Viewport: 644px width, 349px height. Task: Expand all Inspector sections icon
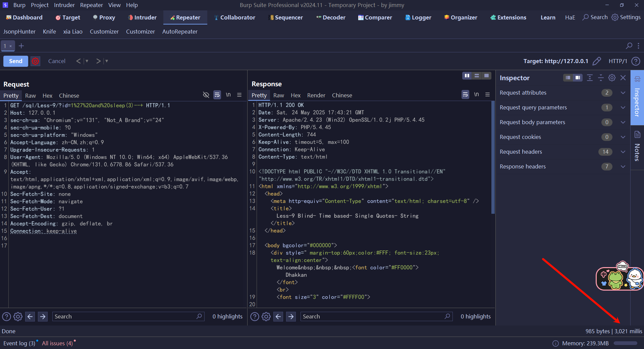pos(590,78)
